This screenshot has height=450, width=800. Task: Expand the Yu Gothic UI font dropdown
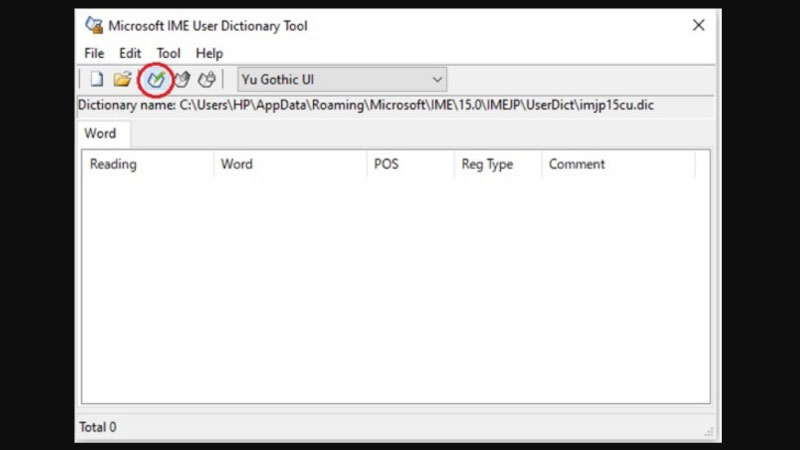tap(436, 79)
